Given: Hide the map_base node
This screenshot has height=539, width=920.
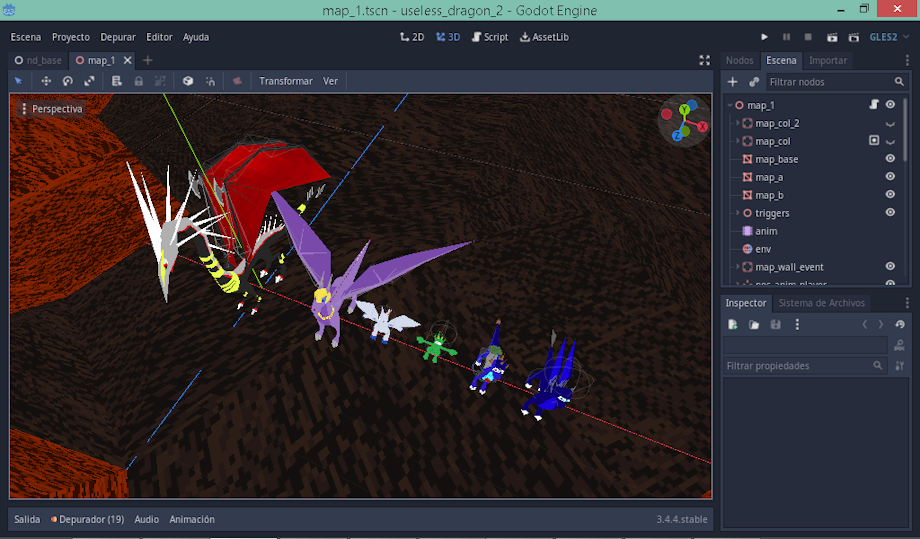Looking at the screenshot, I should (x=890, y=159).
